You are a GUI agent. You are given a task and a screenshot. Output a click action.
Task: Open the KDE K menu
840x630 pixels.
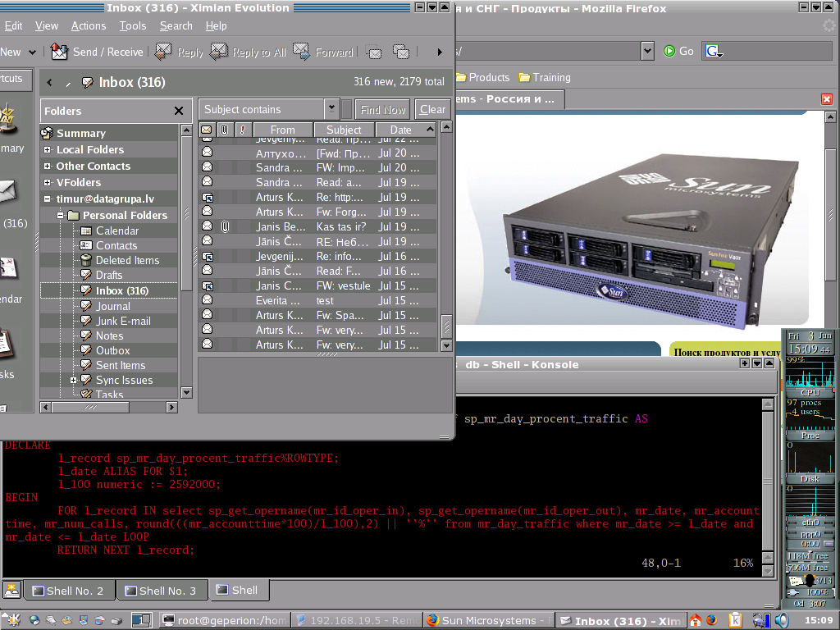[x=11, y=620]
